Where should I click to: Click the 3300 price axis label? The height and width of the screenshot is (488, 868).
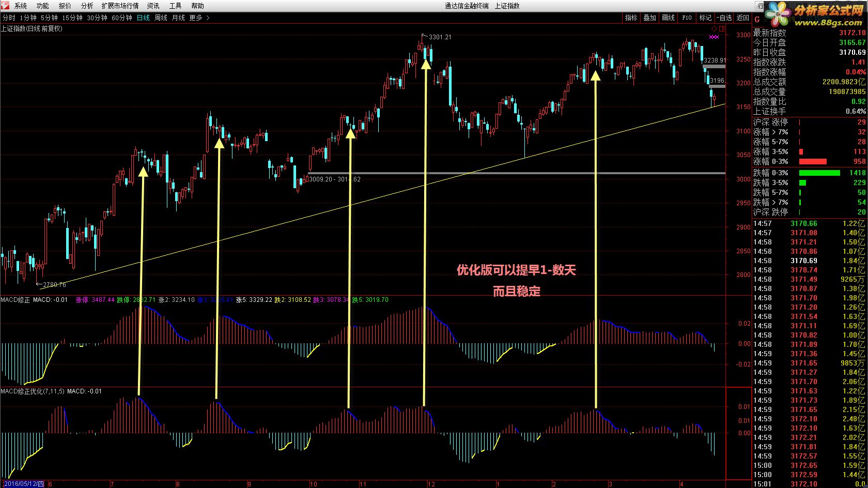(743, 35)
